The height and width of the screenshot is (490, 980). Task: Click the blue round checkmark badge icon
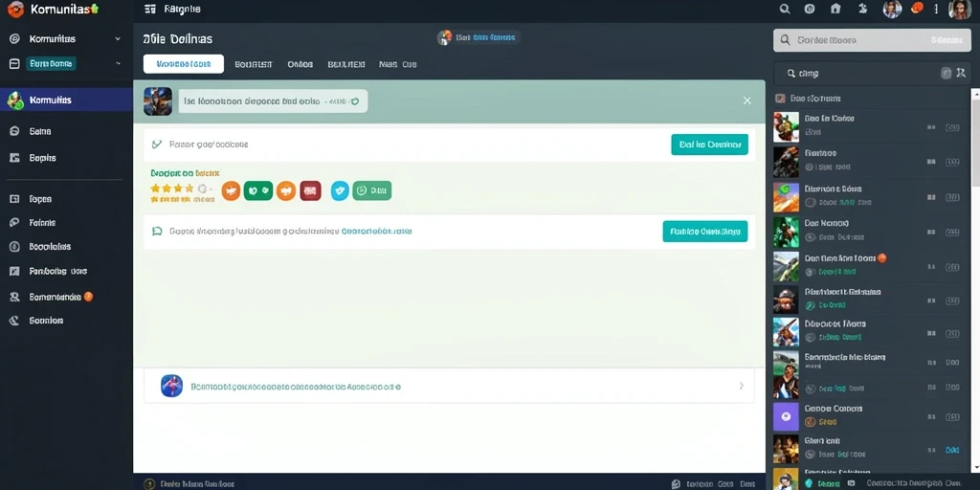coord(340,190)
